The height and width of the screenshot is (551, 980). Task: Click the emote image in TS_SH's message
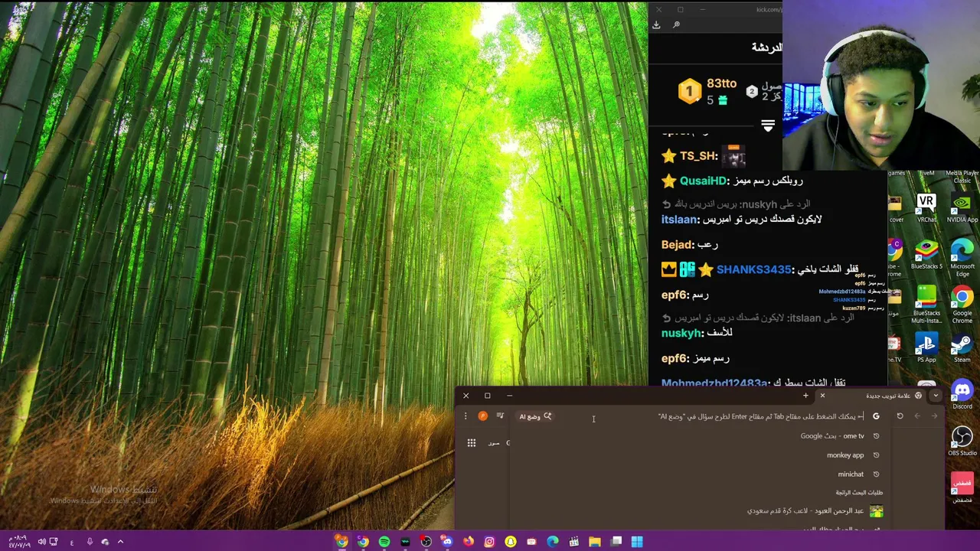tap(733, 156)
